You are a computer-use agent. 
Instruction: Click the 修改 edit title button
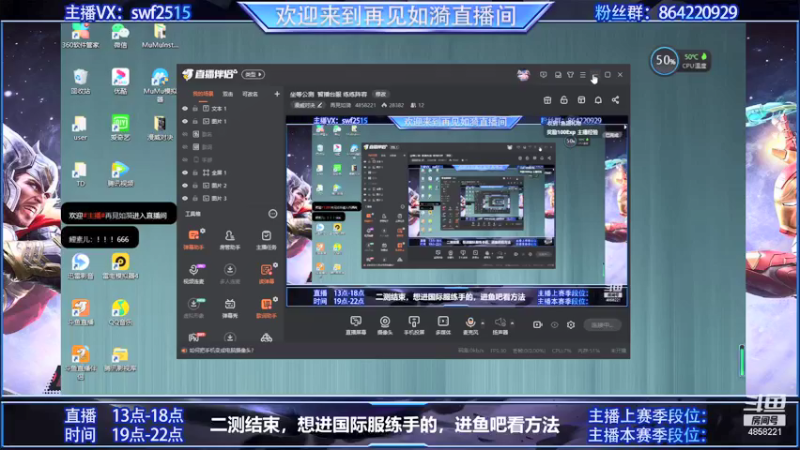(381, 94)
